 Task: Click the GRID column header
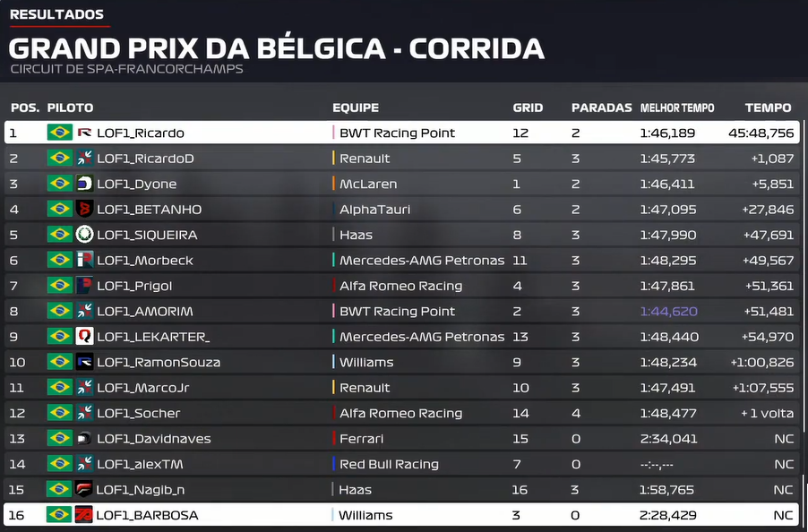tap(528, 108)
